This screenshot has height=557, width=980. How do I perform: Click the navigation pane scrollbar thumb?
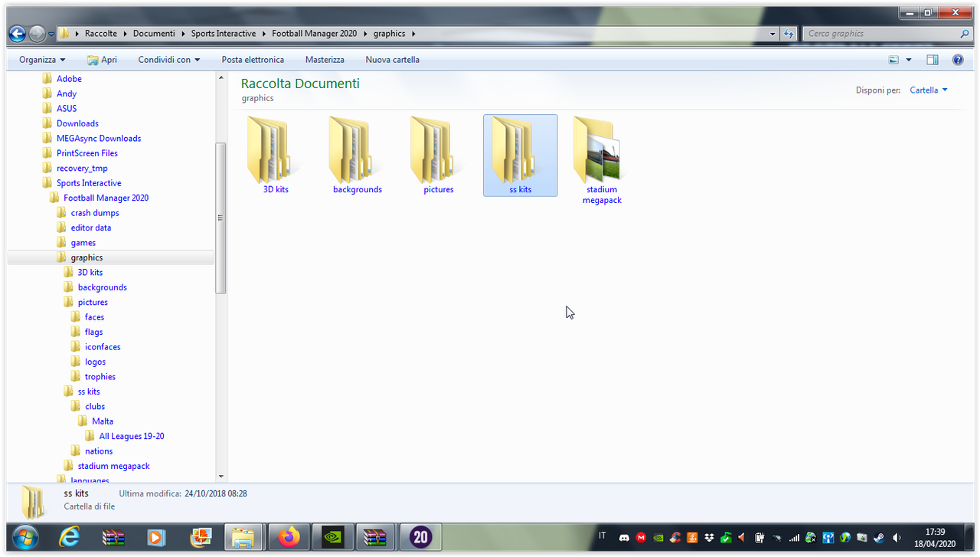point(221,218)
